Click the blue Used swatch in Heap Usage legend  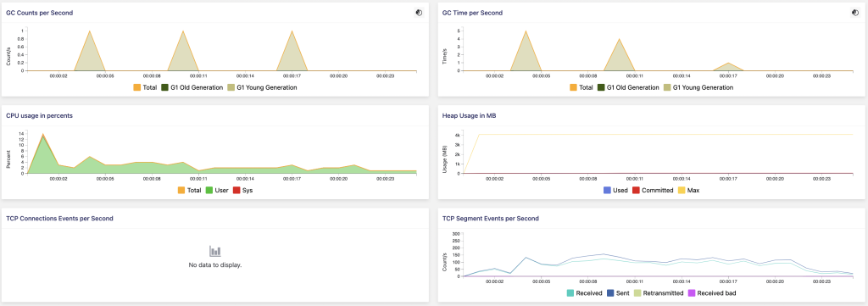pyautogui.click(x=607, y=190)
